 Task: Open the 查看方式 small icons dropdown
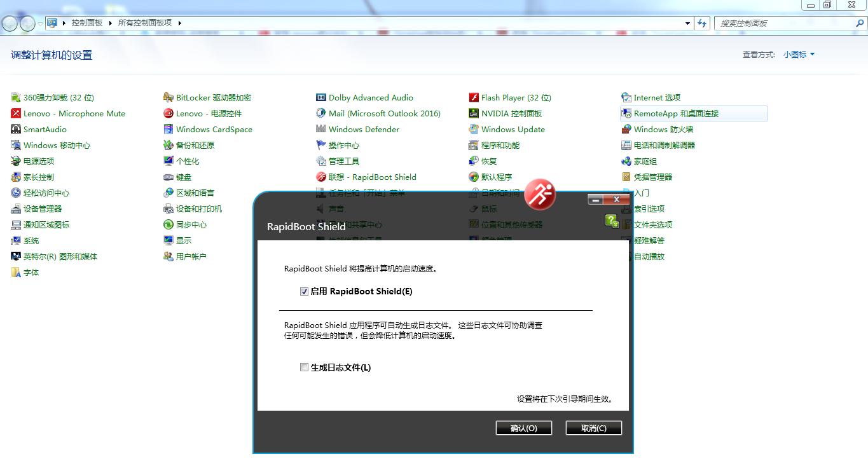[796, 55]
